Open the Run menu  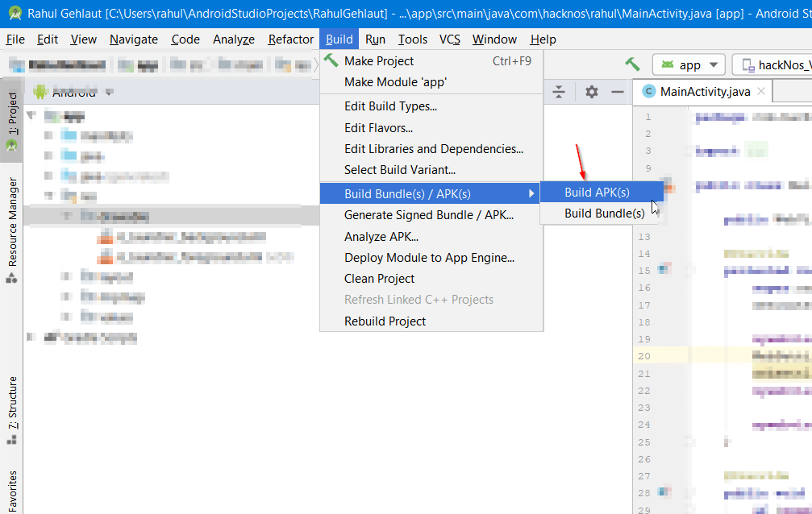coord(375,39)
